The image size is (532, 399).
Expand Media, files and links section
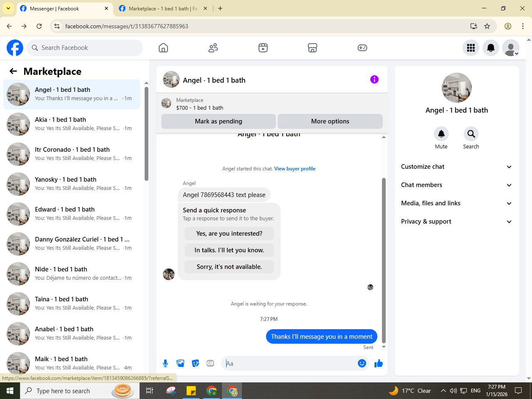[x=456, y=203]
